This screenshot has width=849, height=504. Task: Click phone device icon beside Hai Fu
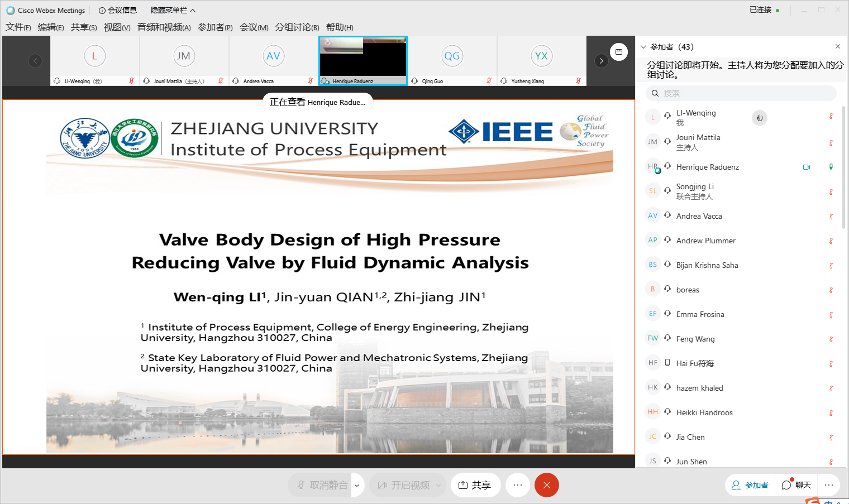[x=667, y=362]
